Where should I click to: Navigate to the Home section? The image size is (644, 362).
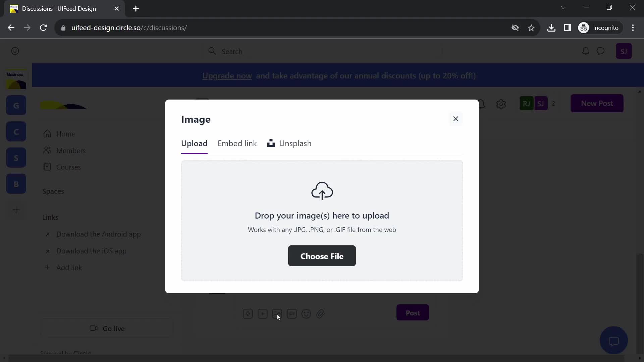(x=66, y=134)
